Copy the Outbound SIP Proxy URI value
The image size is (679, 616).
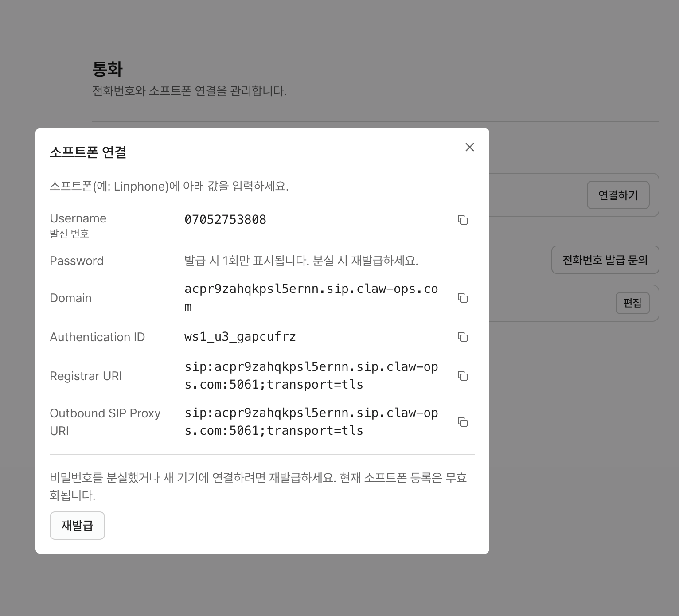tap(463, 422)
